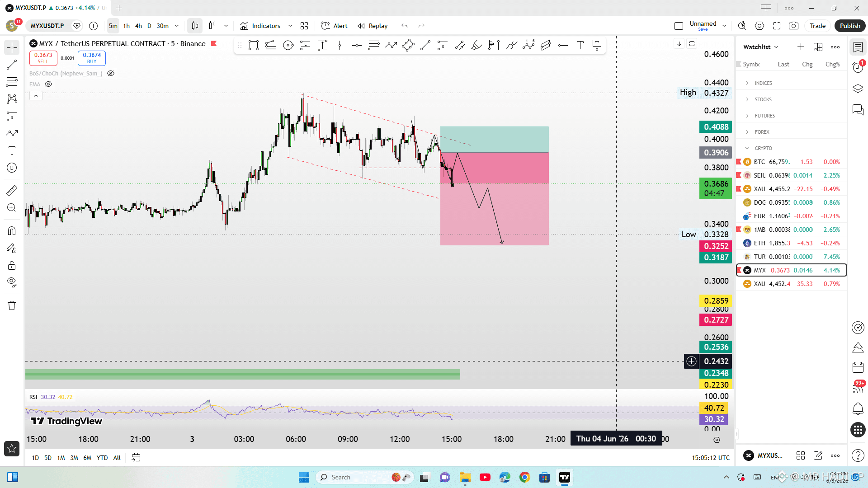
Task: Collapse the CRYPTO watchlist section
Action: 791,148
